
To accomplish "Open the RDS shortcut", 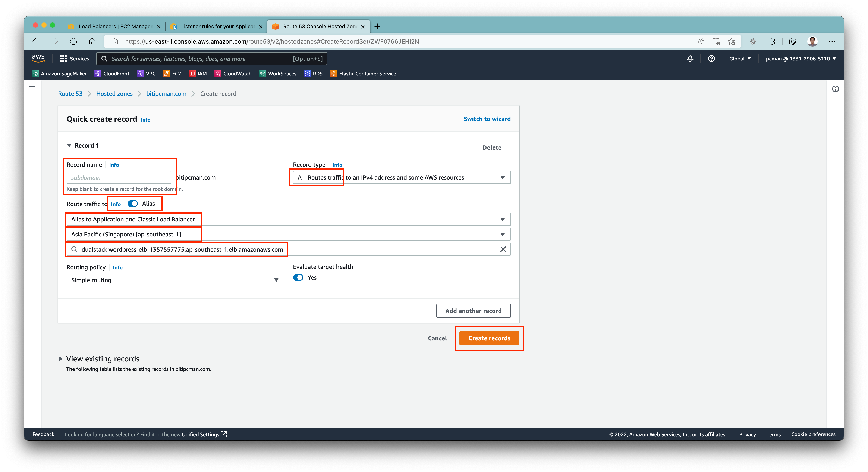I will click(313, 74).
